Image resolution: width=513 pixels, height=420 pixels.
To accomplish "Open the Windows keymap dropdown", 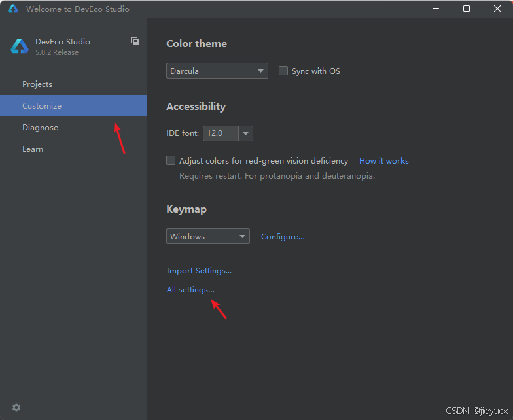I will click(x=208, y=236).
